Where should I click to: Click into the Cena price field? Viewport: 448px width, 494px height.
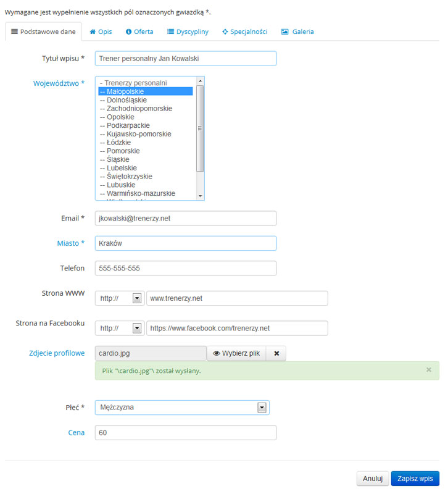click(185, 433)
